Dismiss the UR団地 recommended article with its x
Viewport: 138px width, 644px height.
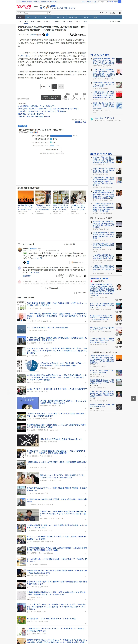pyautogui.click(x=33, y=213)
